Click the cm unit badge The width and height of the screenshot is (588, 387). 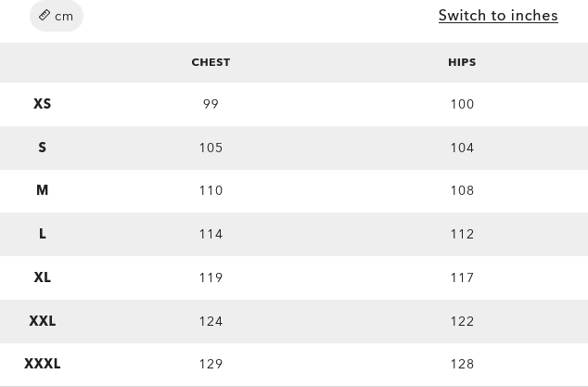click(57, 16)
